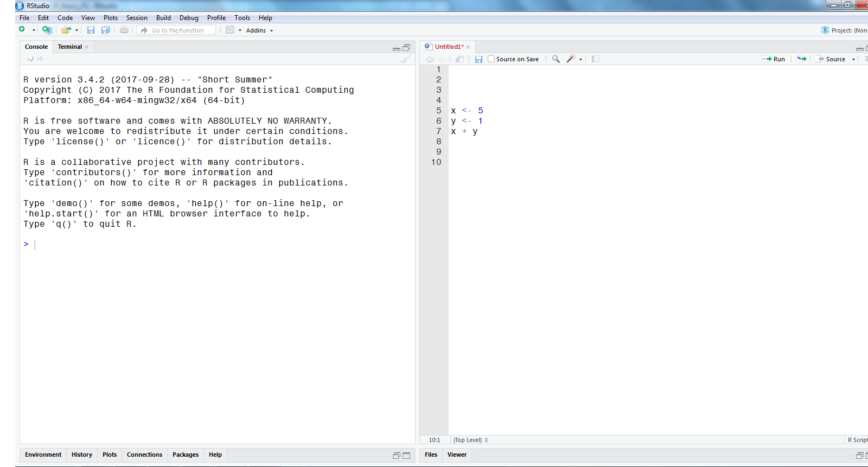Close the Untitled1 tab
868x467 pixels.
(x=468, y=47)
